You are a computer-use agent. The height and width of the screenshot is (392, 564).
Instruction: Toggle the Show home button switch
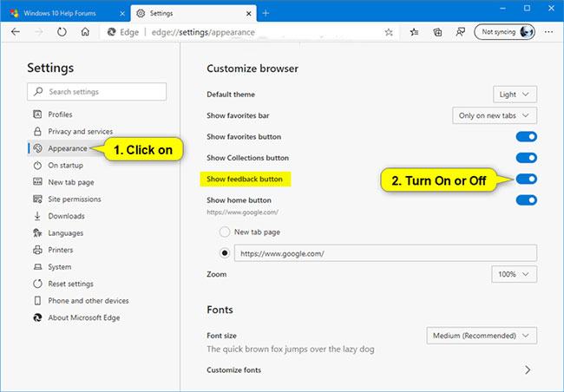[x=526, y=200]
